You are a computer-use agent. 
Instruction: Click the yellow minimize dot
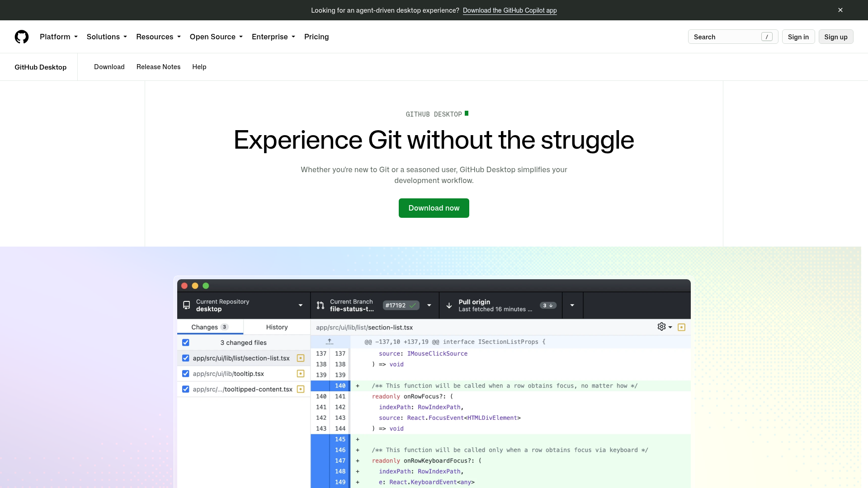[195, 286]
